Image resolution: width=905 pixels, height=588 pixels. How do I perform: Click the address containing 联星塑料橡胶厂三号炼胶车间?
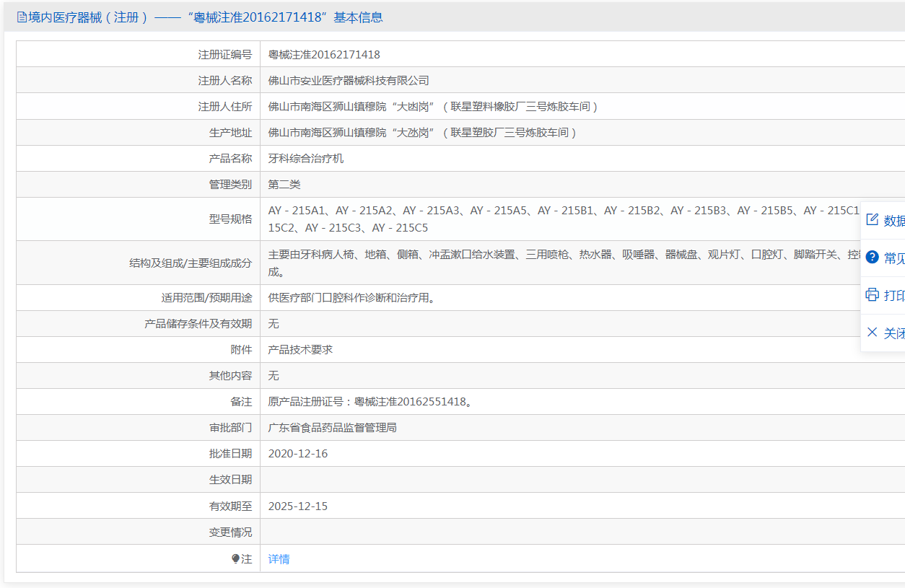click(x=434, y=106)
